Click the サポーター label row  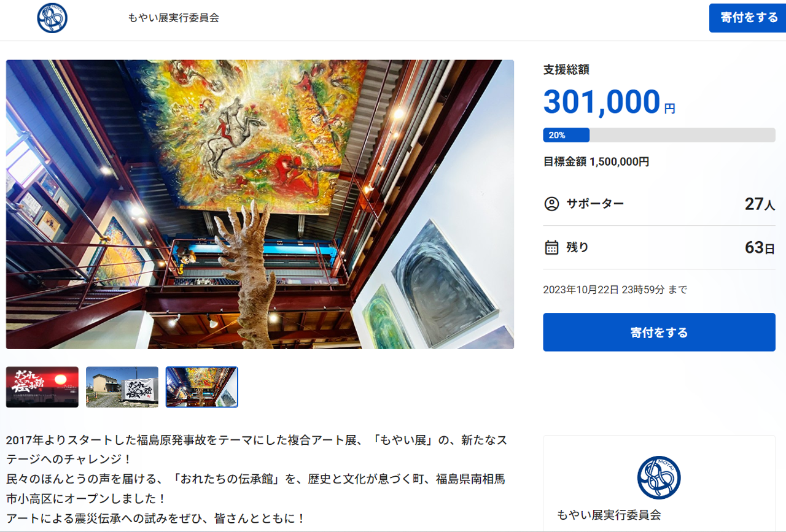659,204
